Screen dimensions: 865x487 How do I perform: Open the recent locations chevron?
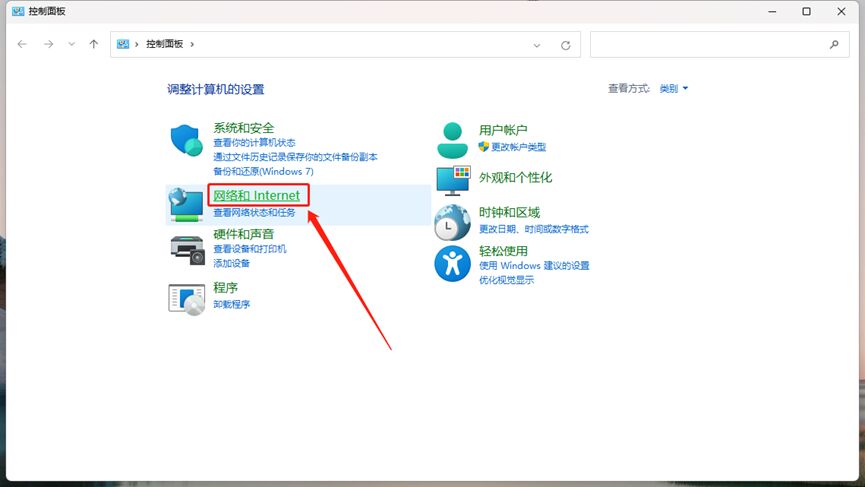click(71, 45)
